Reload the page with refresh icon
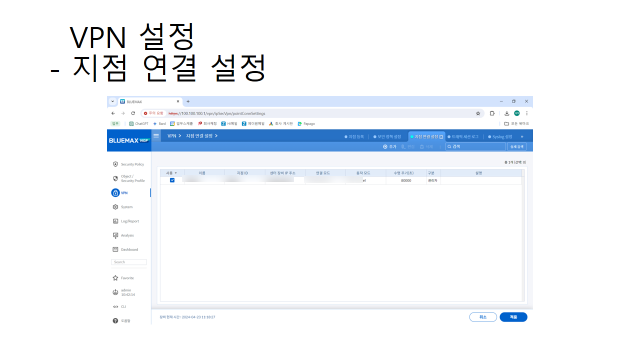 pos(133,113)
